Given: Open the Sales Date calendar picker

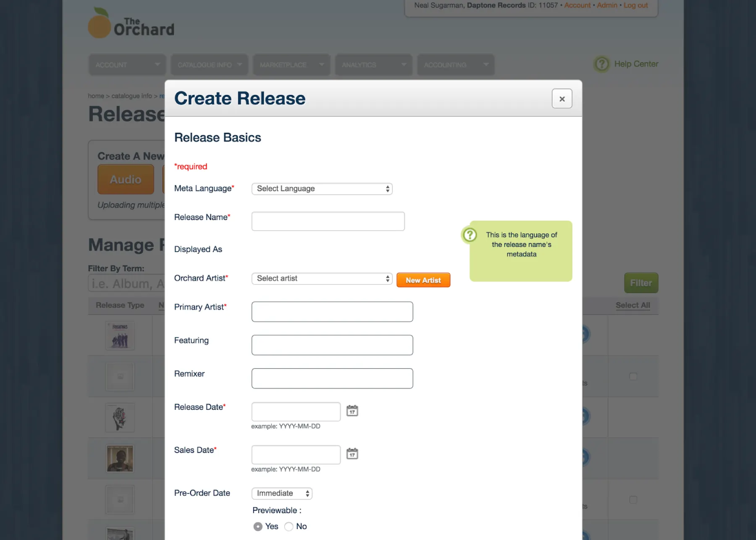Looking at the screenshot, I should [x=352, y=453].
